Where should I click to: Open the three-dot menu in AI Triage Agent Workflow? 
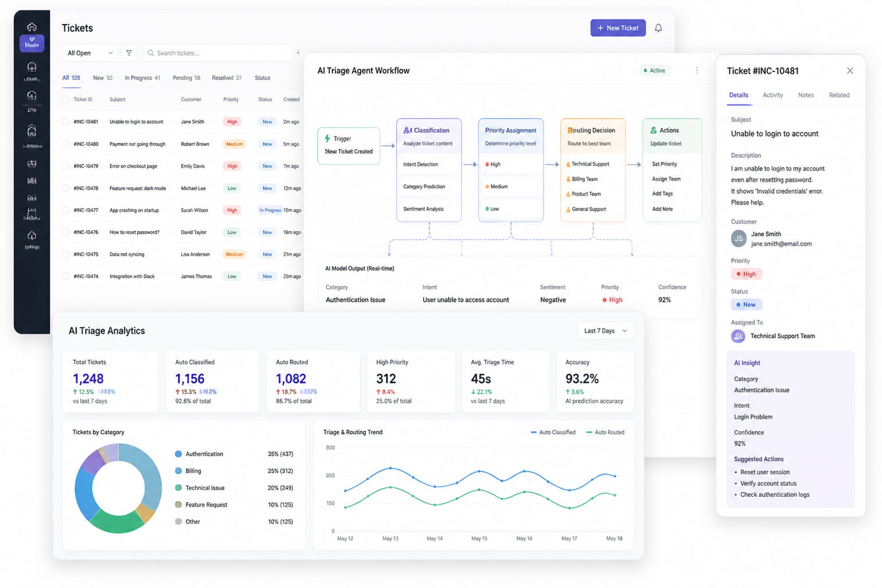tap(697, 71)
